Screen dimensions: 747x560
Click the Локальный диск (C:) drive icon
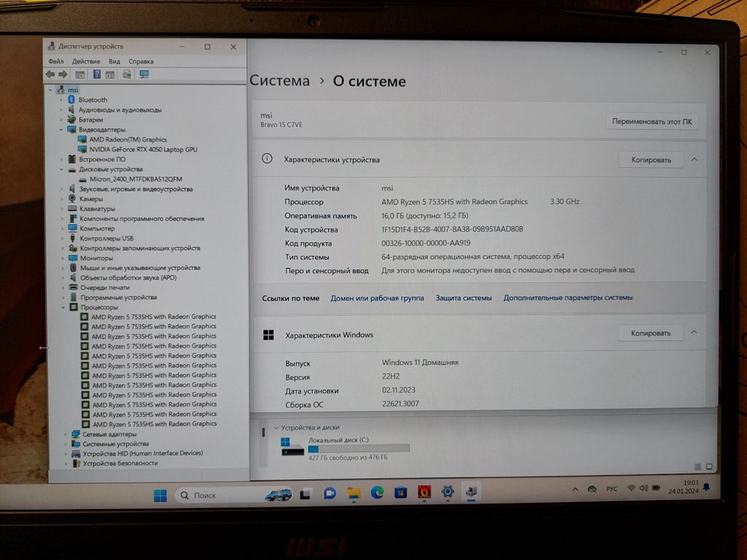[x=292, y=447]
